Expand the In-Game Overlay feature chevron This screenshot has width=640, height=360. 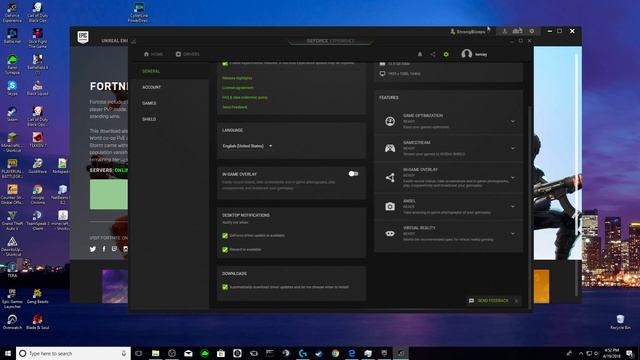click(513, 178)
